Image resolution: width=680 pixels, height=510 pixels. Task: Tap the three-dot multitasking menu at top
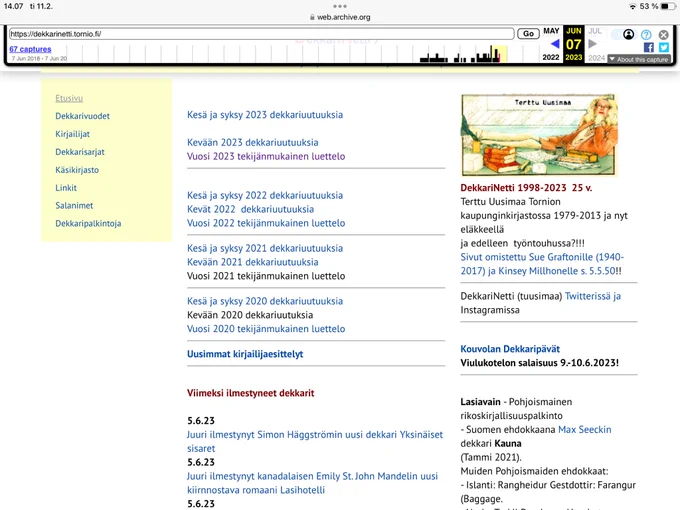(x=340, y=6)
